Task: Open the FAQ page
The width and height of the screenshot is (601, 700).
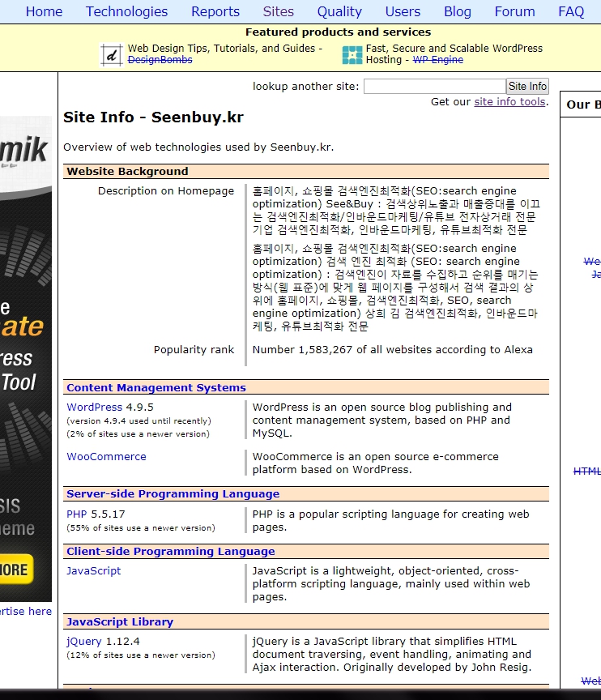Action: click(x=571, y=11)
